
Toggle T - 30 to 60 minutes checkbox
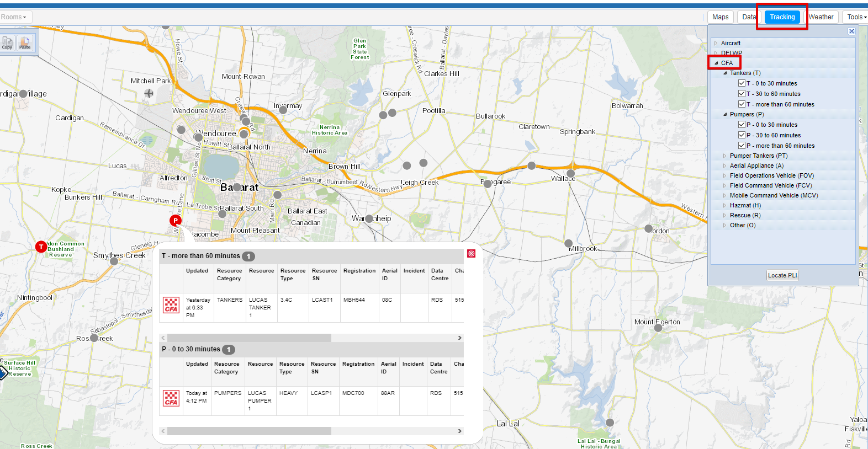[742, 94]
